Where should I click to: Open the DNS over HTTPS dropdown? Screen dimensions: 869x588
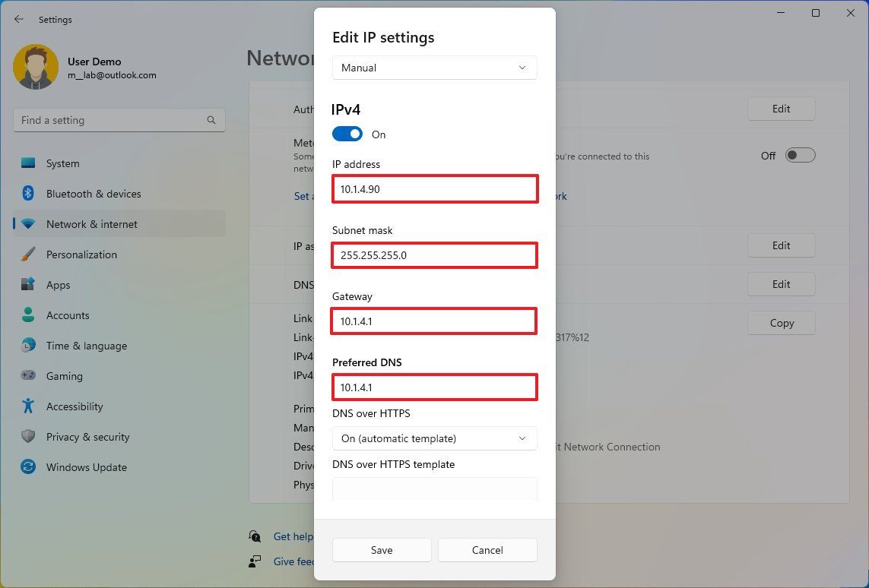(435, 438)
